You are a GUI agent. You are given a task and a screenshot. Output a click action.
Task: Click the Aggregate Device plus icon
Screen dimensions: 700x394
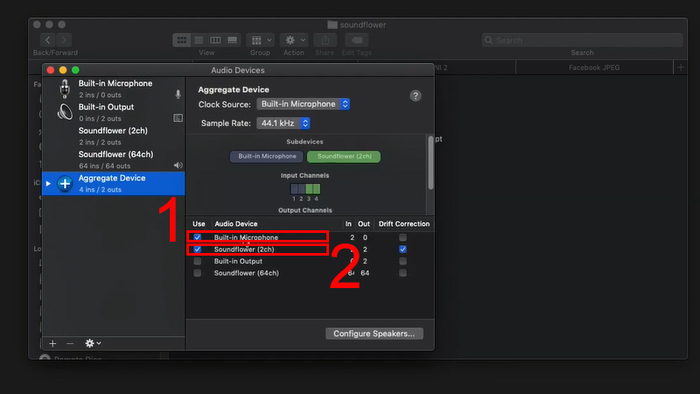[65, 183]
